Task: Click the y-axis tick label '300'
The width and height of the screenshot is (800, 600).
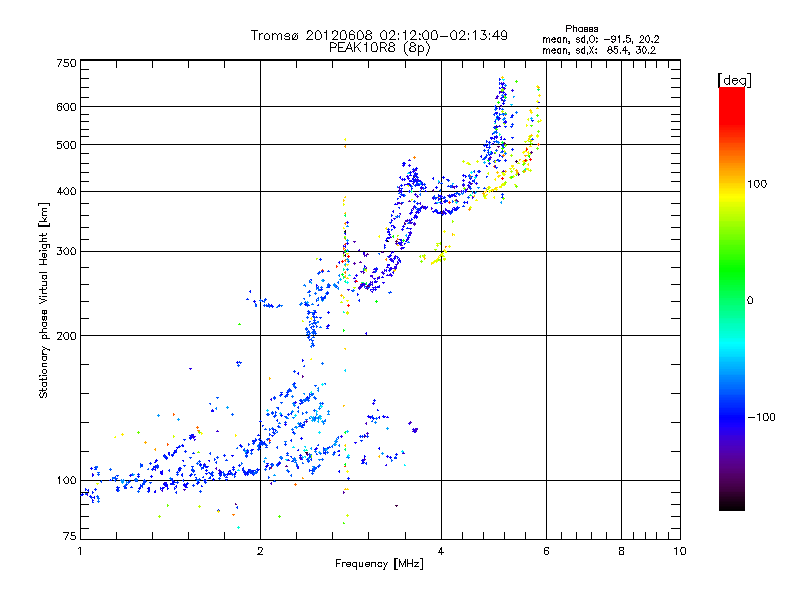Action: click(66, 251)
